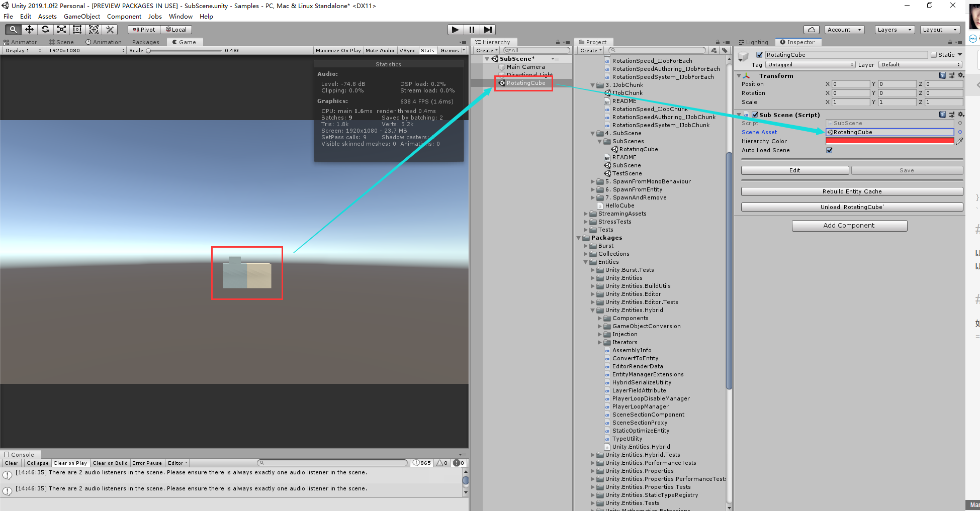The height and width of the screenshot is (511, 980).
Task: Select the Move tool
Action: (x=29, y=30)
